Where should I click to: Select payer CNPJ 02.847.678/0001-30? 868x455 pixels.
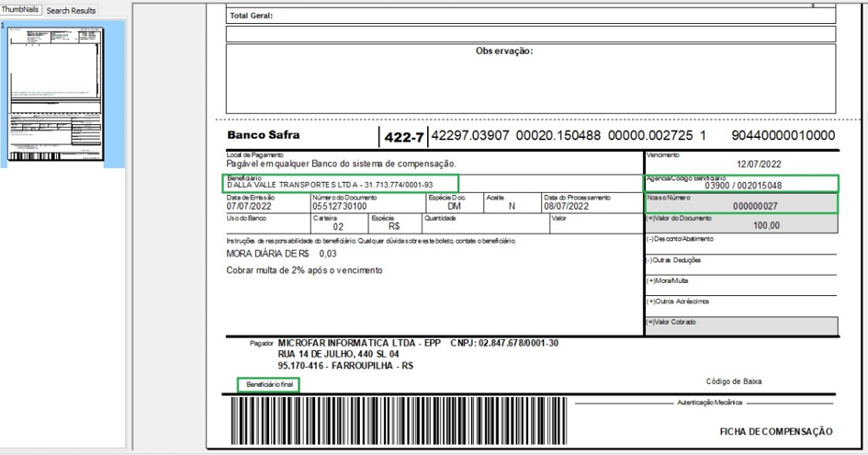tap(504, 343)
